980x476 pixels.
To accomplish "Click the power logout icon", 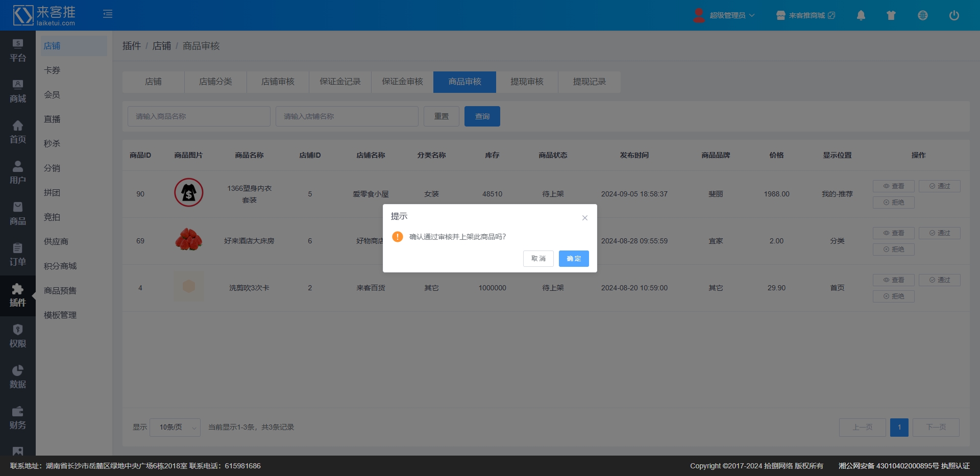I will tap(953, 15).
